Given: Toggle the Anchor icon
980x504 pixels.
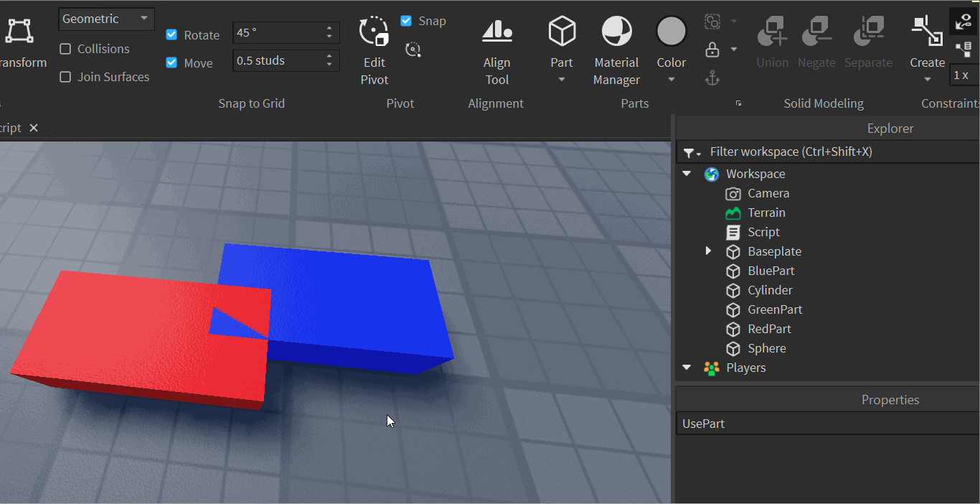Looking at the screenshot, I should point(712,78).
